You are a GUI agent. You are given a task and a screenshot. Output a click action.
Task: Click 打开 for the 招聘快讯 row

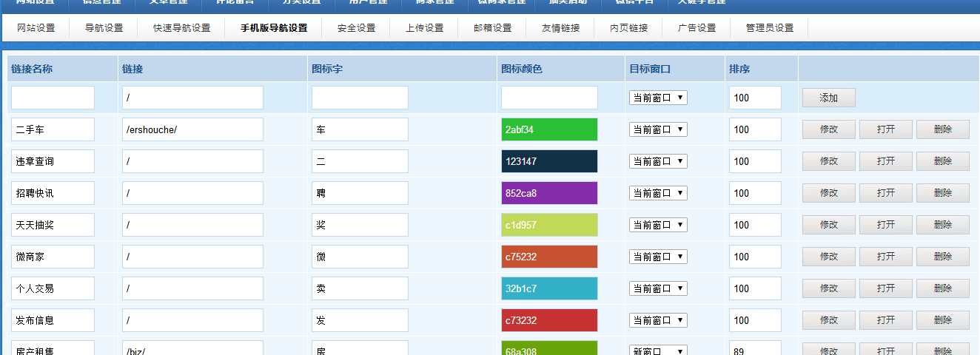point(885,193)
